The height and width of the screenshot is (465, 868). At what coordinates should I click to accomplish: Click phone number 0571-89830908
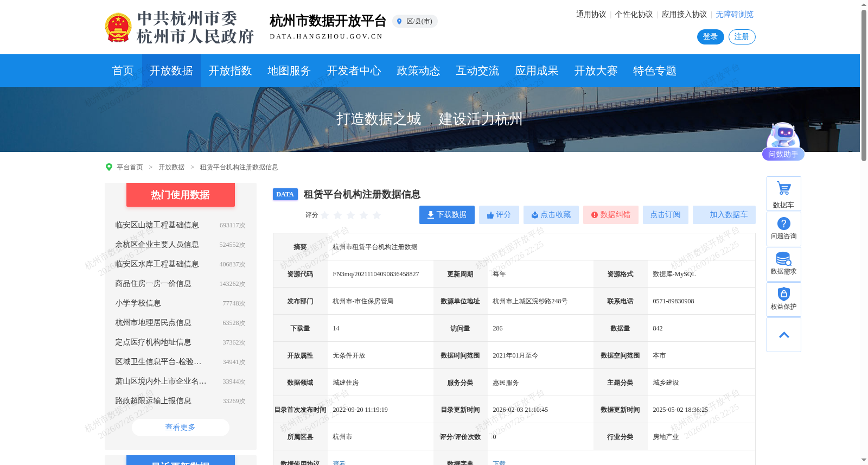coord(673,301)
